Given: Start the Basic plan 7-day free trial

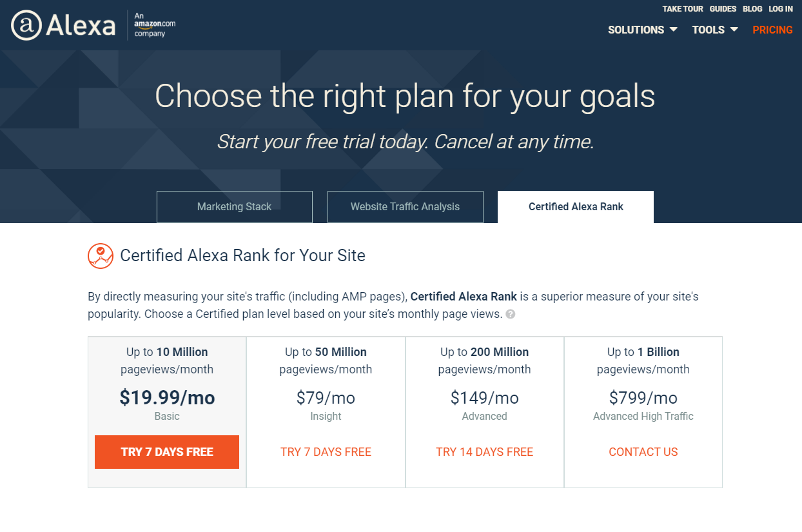Looking at the screenshot, I should point(167,452).
